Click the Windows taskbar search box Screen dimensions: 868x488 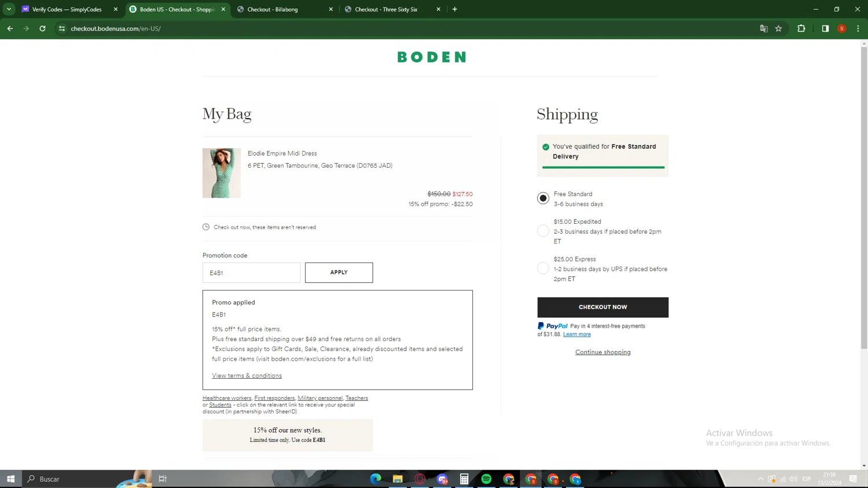(87, 479)
